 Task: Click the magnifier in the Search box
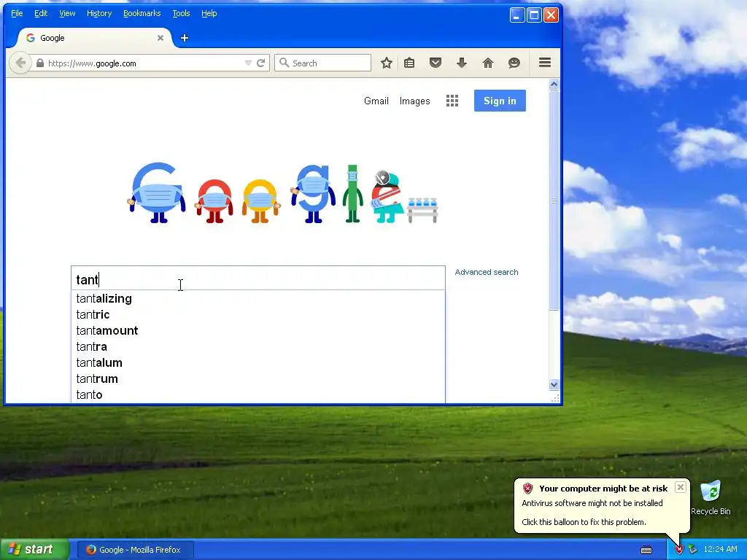[x=284, y=63]
